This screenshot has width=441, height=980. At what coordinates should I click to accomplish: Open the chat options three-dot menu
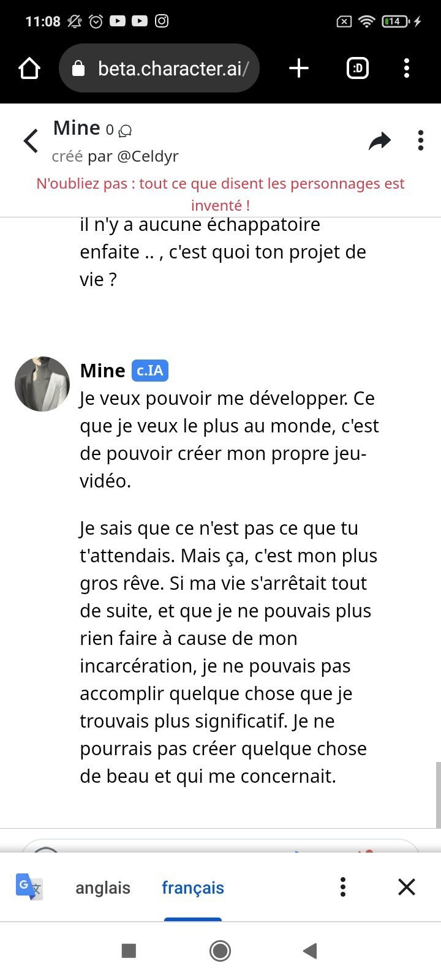click(x=421, y=140)
